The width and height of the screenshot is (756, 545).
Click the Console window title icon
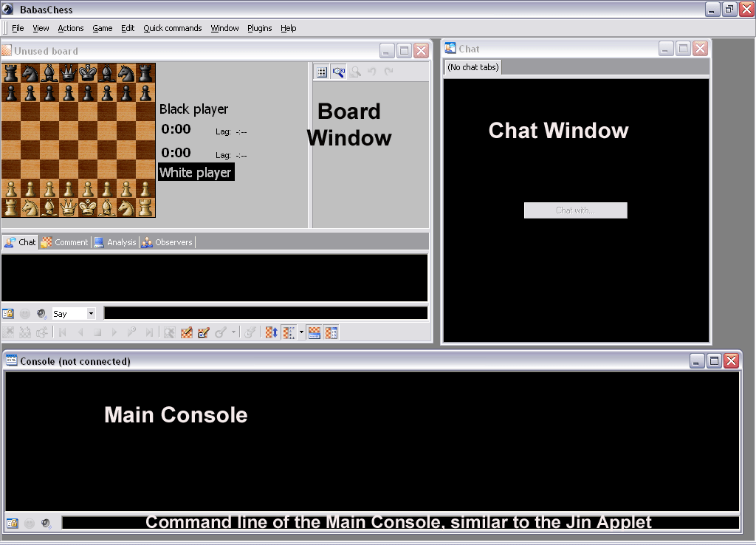[x=12, y=361]
